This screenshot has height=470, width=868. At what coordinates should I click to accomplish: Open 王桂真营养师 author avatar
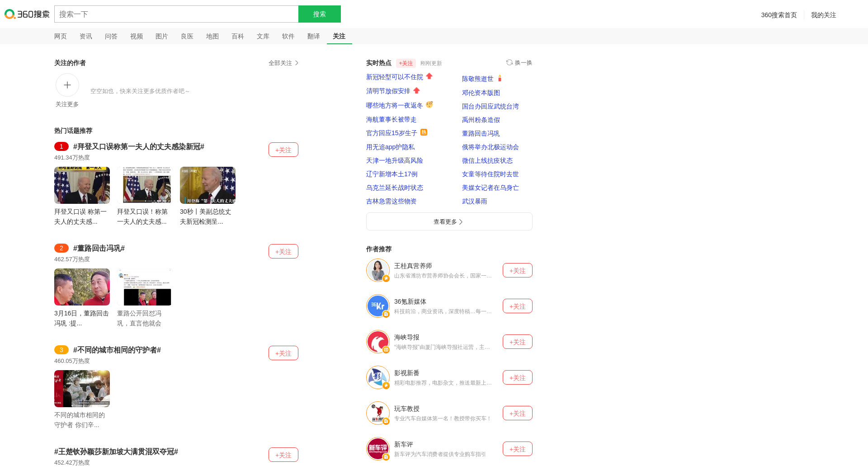tap(377, 270)
